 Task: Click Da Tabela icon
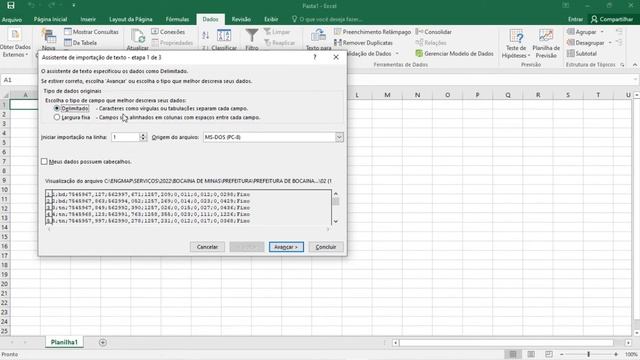[68, 42]
